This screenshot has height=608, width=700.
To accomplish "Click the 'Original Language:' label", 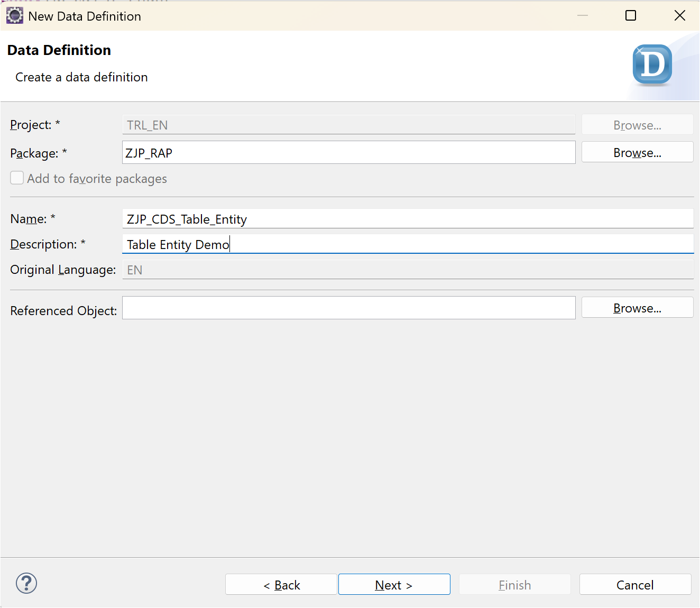I will pos(63,270).
